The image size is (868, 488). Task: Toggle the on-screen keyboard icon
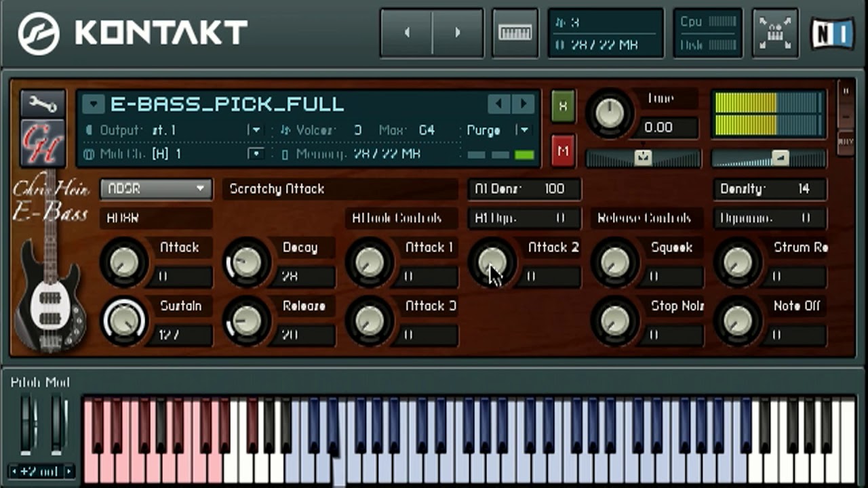click(x=515, y=33)
